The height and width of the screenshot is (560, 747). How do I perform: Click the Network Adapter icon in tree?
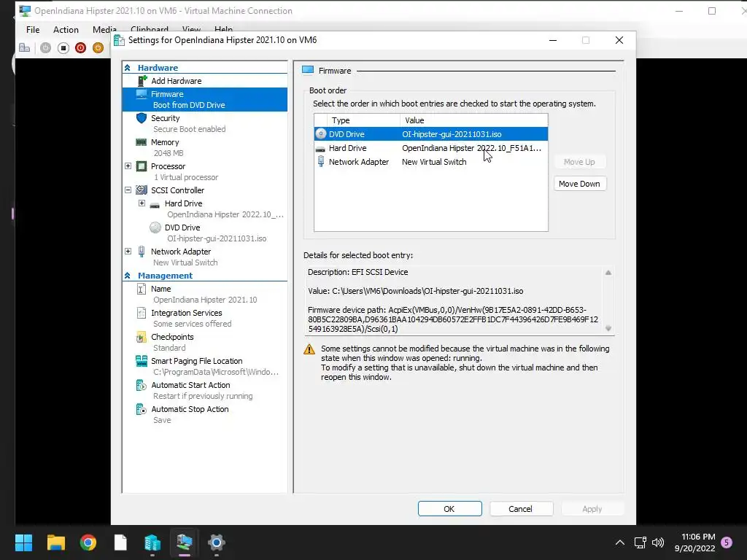(142, 251)
